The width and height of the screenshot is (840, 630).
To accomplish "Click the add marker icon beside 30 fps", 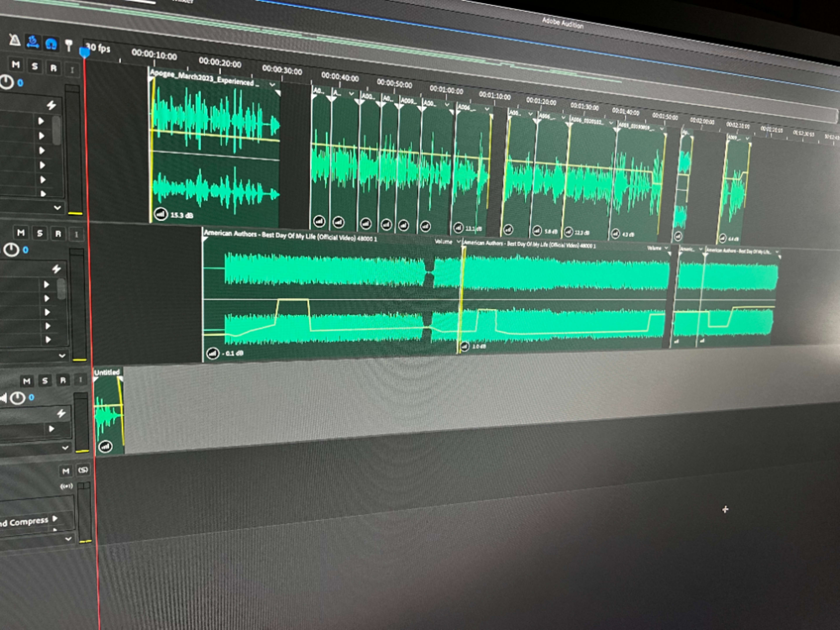I will [69, 45].
